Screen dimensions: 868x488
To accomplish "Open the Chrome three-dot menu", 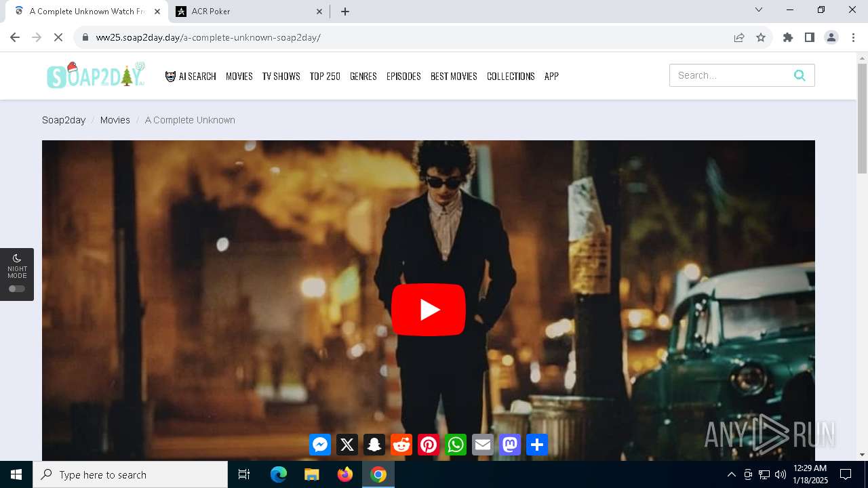I will (853, 37).
